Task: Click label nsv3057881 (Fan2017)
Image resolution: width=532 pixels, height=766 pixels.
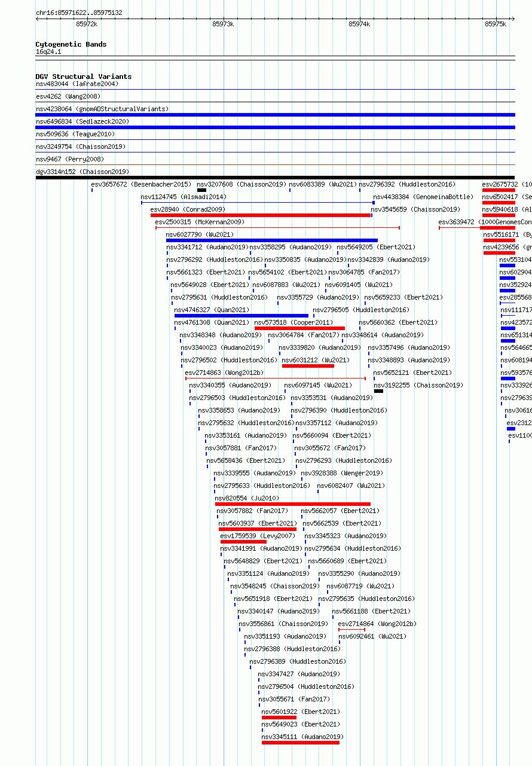Action: pyautogui.click(x=241, y=448)
